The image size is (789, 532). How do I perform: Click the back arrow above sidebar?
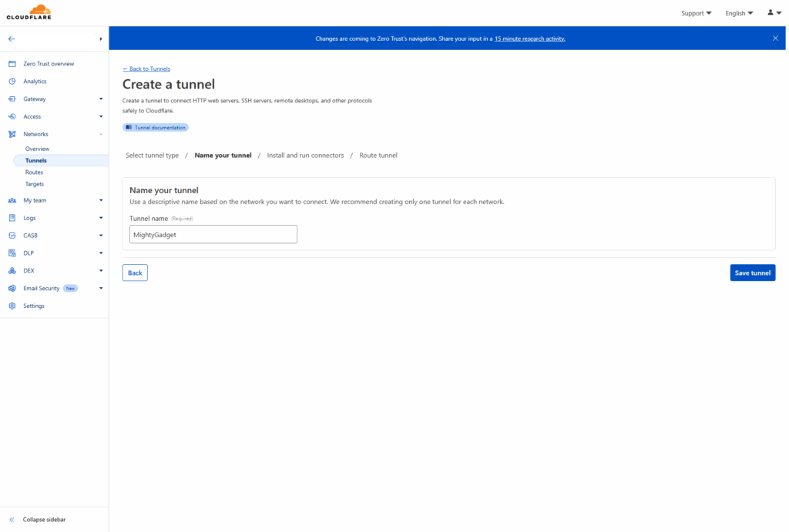coord(12,38)
